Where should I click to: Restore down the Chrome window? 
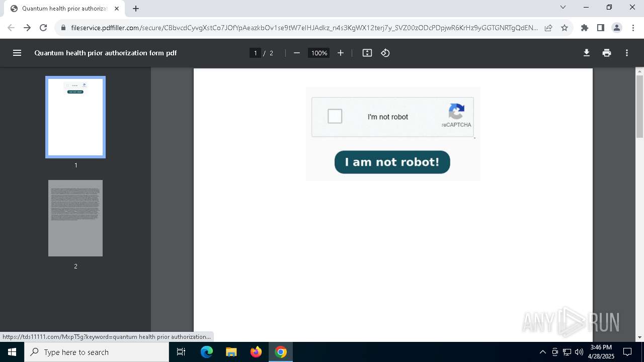tap(609, 7)
